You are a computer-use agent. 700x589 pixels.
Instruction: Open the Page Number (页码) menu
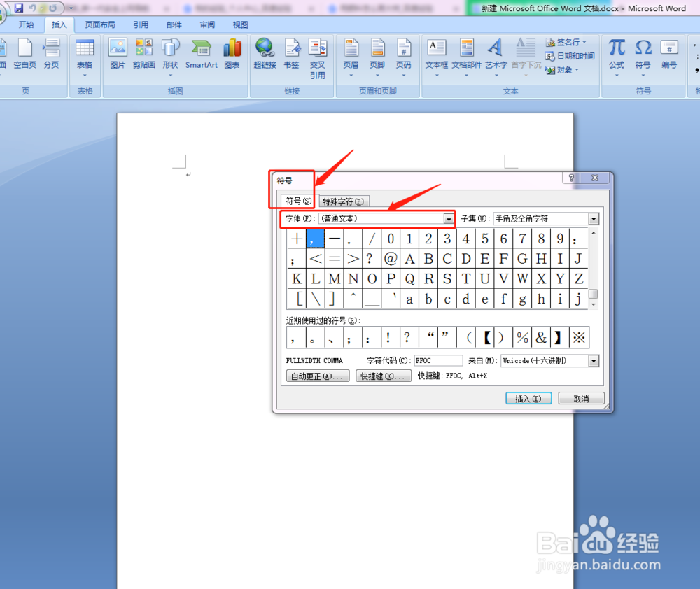[404, 57]
